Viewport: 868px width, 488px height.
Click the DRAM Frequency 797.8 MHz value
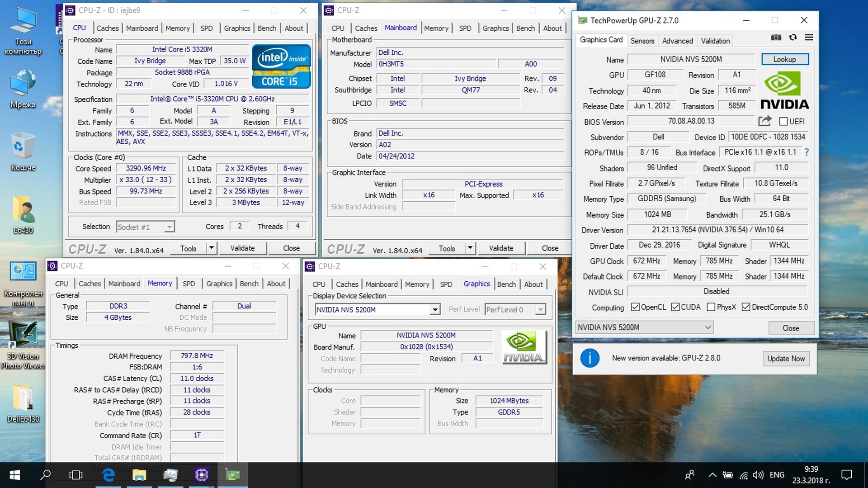tap(197, 355)
